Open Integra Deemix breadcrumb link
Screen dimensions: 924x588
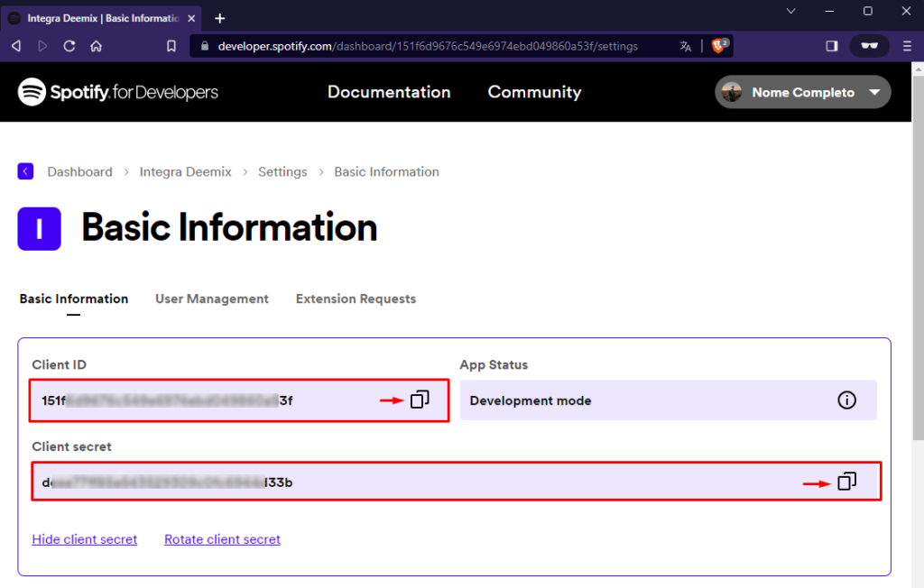[185, 171]
